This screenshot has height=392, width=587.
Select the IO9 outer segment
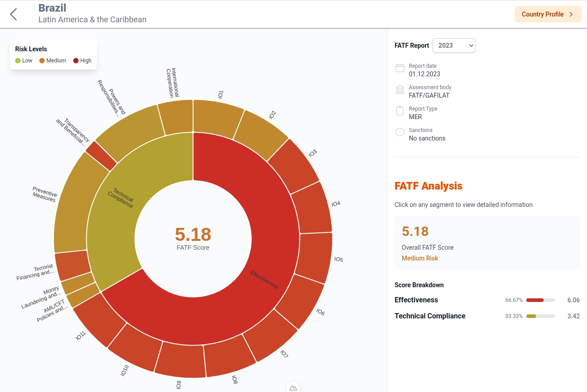point(180,360)
